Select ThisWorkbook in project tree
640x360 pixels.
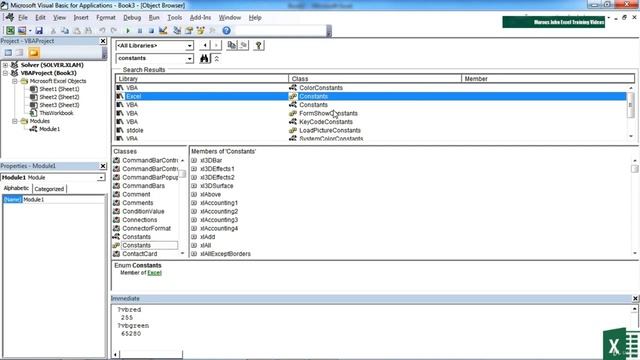point(56,113)
